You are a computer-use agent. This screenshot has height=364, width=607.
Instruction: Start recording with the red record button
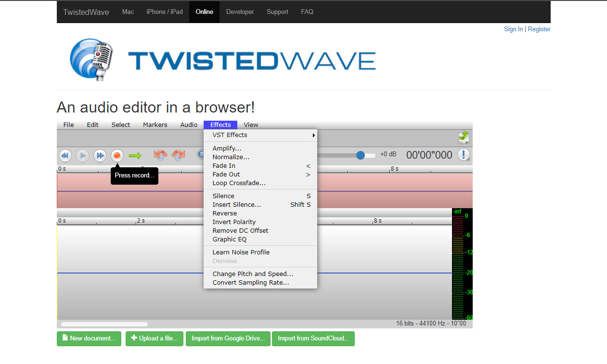117,155
